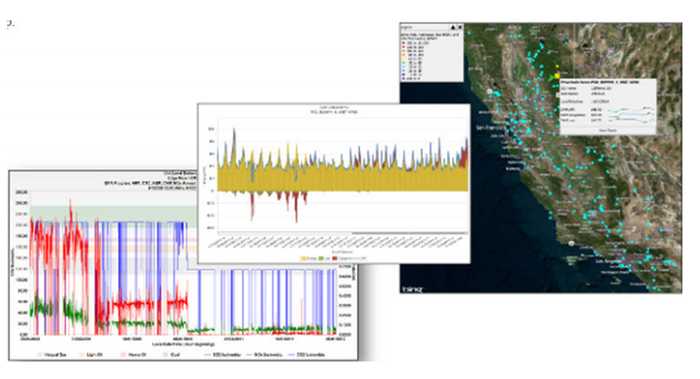Click the View Charts button in the popup
This screenshot has width=700, height=379.
click(608, 131)
